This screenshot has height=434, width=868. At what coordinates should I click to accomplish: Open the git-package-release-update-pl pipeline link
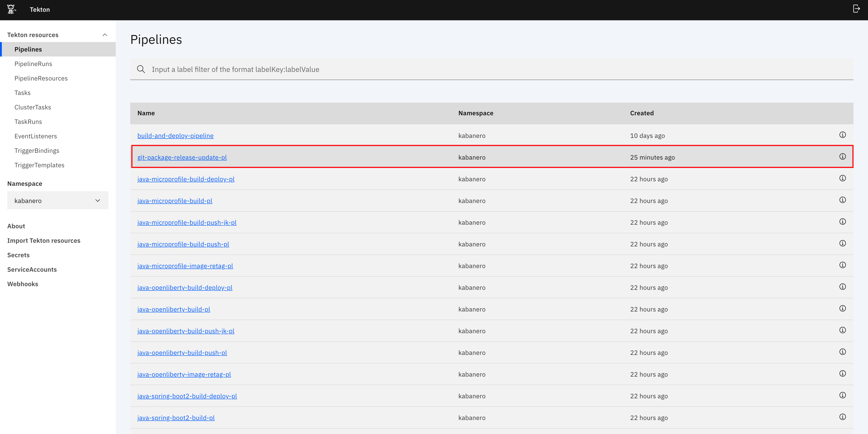(x=182, y=157)
